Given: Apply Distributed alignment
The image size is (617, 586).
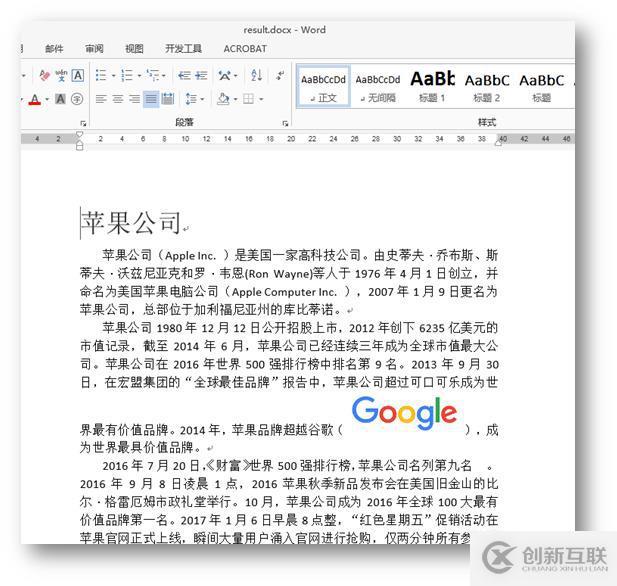Looking at the screenshot, I should 168,99.
